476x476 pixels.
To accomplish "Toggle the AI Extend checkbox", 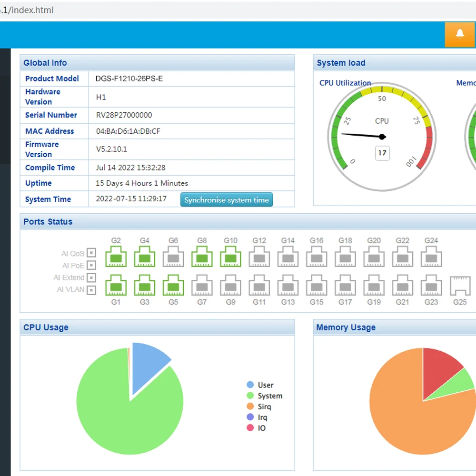I will pyautogui.click(x=91, y=278).
